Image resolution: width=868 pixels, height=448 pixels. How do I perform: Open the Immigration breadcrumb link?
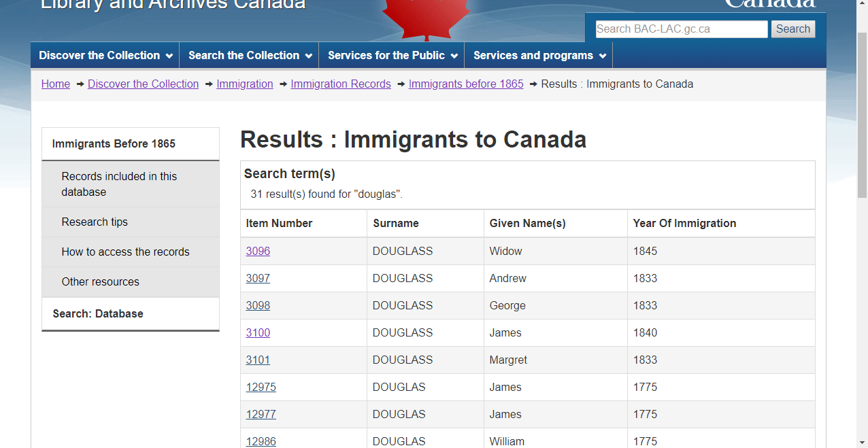pyautogui.click(x=244, y=84)
